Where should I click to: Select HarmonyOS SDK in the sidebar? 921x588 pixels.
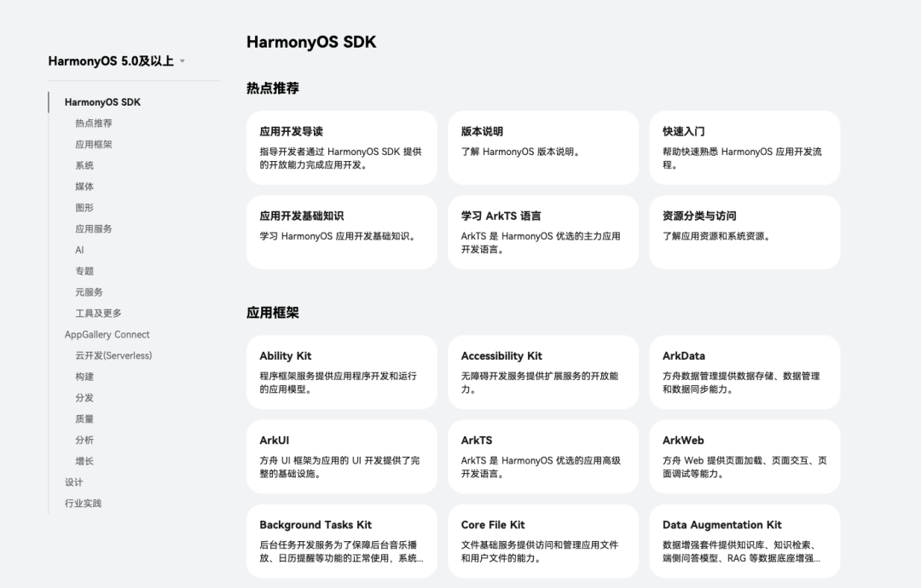pyautogui.click(x=103, y=102)
